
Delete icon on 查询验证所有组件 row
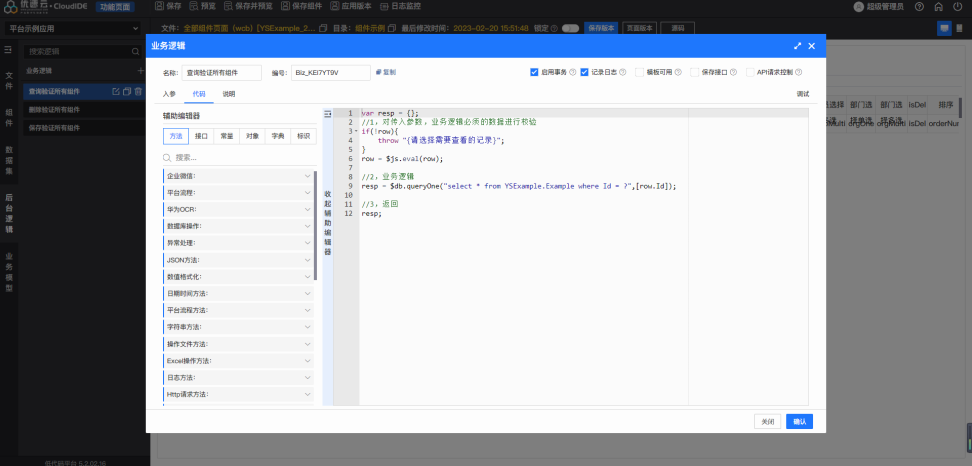(138, 92)
